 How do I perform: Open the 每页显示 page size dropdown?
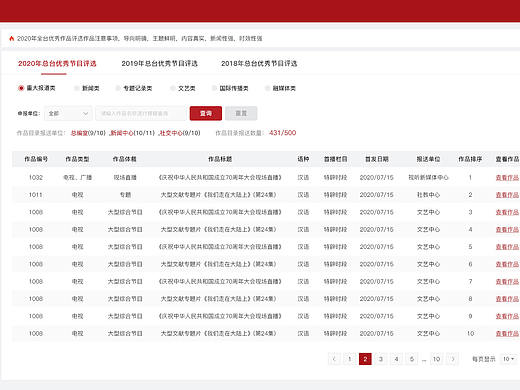[509, 359]
